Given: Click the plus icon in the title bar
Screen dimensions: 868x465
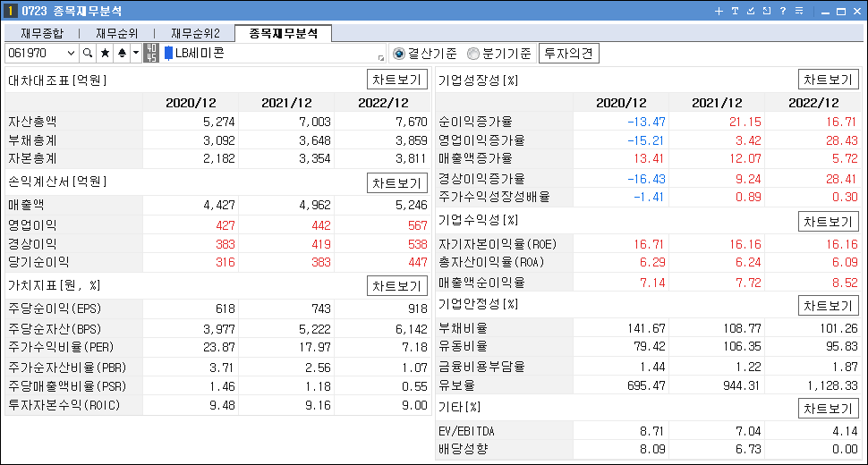Looking at the screenshot, I should pos(719,11).
